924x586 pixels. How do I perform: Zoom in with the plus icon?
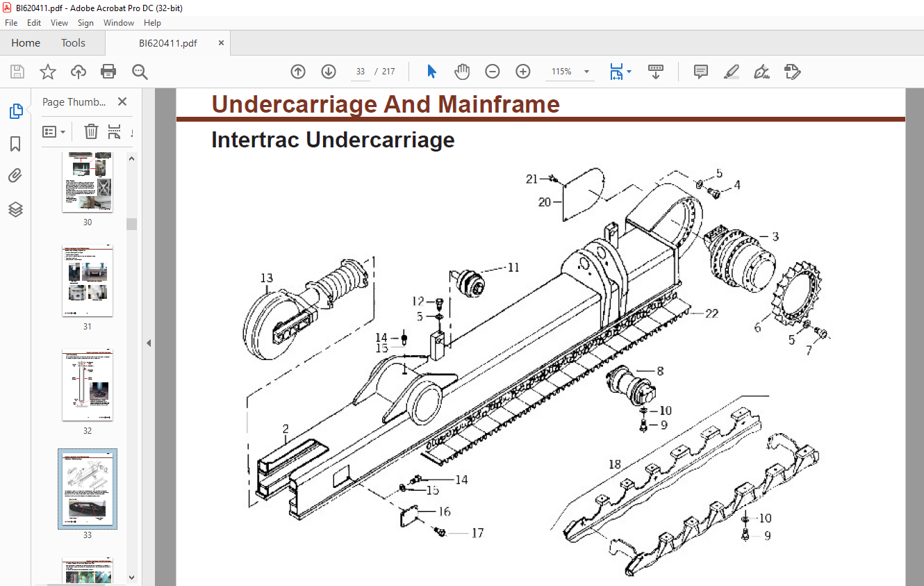click(523, 72)
